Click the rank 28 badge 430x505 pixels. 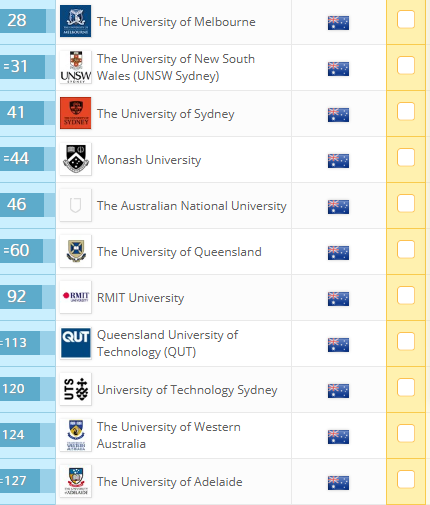pyautogui.click(x=22, y=21)
